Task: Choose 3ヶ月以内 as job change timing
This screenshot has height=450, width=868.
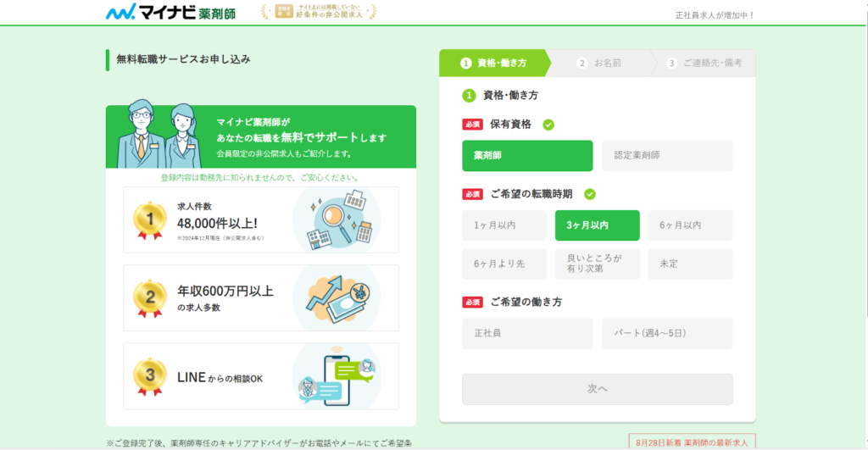Action: [597, 225]
